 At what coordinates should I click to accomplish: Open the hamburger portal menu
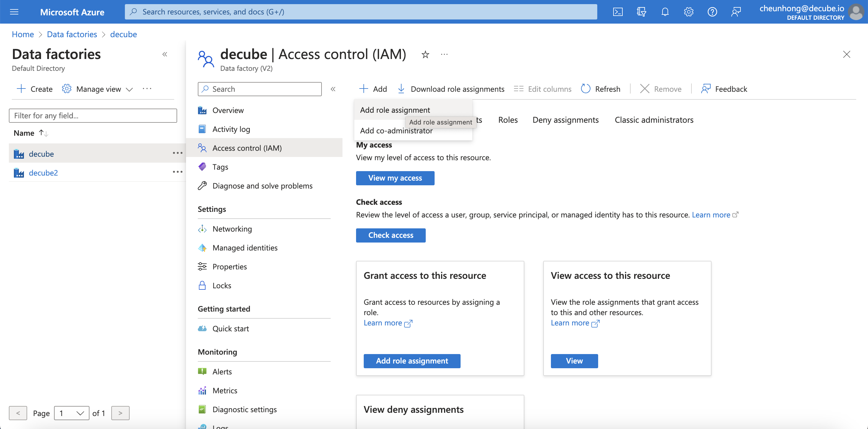pos(14,12)
